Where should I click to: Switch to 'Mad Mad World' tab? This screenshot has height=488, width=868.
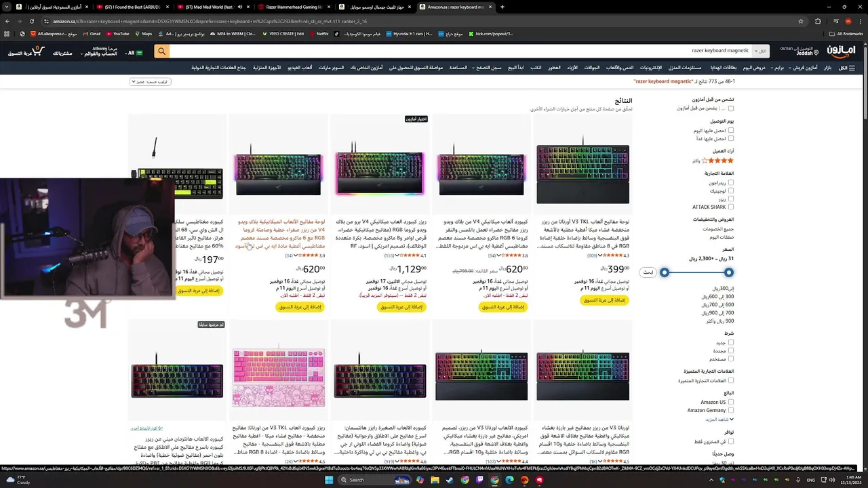214,7
